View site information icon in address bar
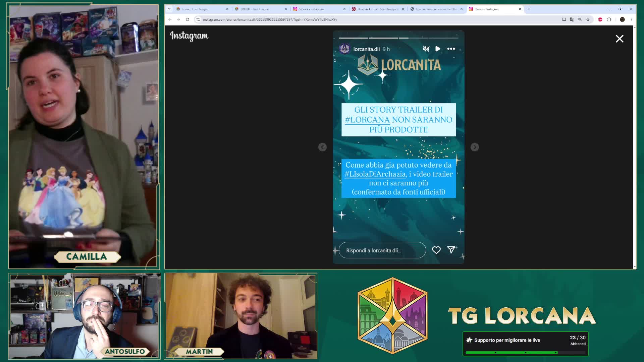This screenshot has height=362, width=644. 198,19
